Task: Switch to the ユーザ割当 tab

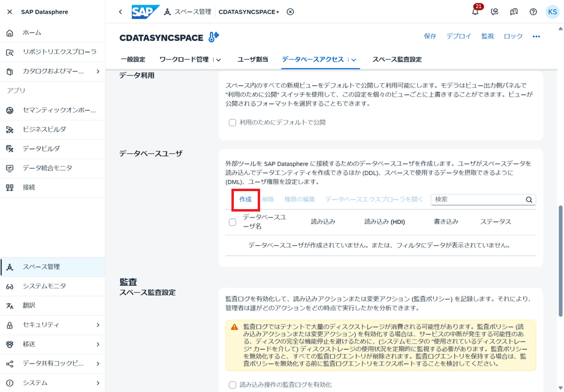Action: [x=252, y=59]
